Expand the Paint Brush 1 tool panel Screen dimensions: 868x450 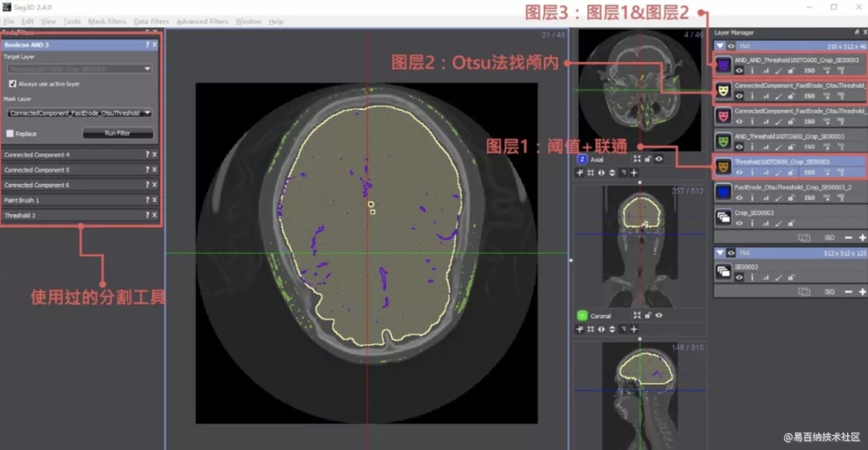[x=22, y=200]
